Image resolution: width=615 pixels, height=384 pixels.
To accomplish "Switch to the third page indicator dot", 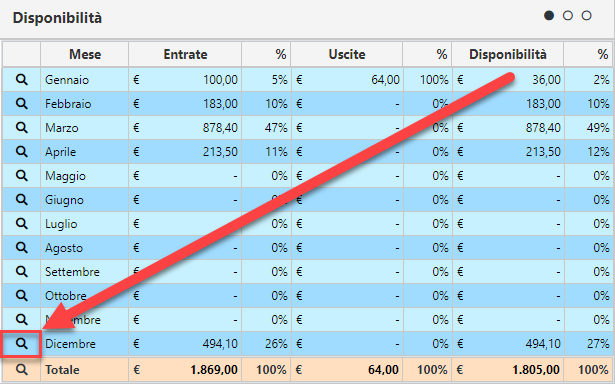I will tap(586, 15).
